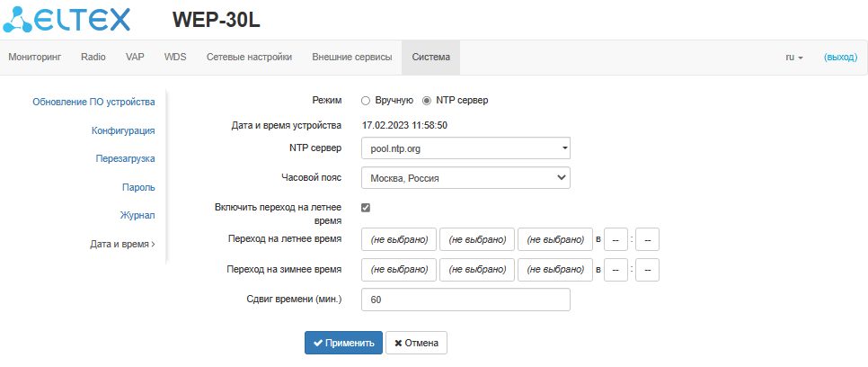Switch to the Мониторинг tab

34,57
